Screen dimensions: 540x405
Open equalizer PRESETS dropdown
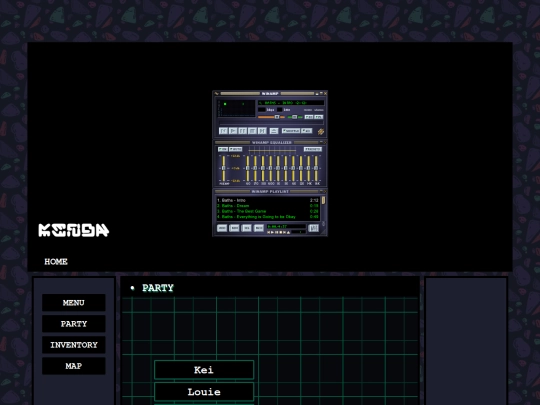pyautogui.click(x=313, y=149)
